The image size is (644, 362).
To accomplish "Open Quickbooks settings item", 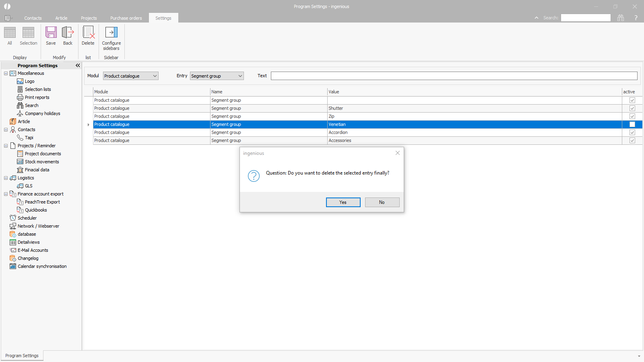I will [x=36, y=210].
